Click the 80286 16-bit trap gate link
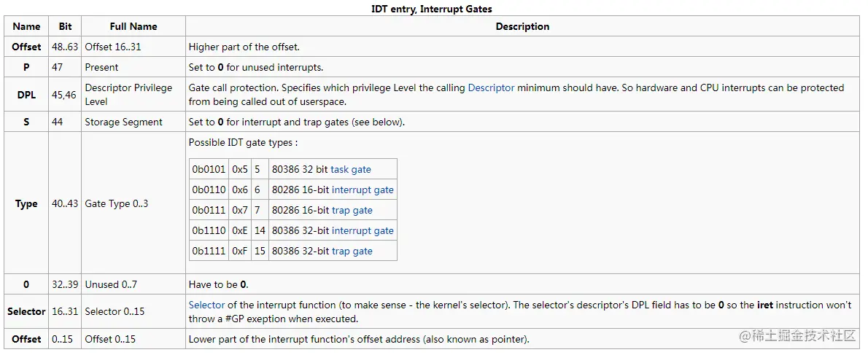The width and height of the screenshot is (868, 355). 352,210
